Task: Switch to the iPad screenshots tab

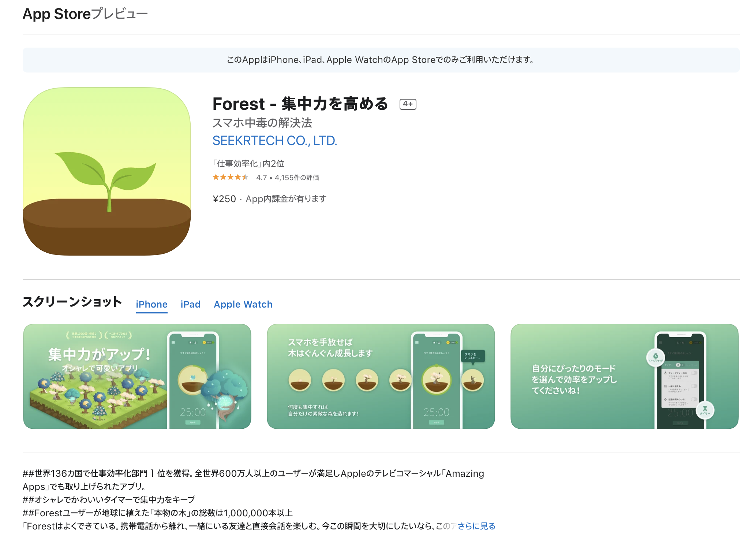Action: 190,304
